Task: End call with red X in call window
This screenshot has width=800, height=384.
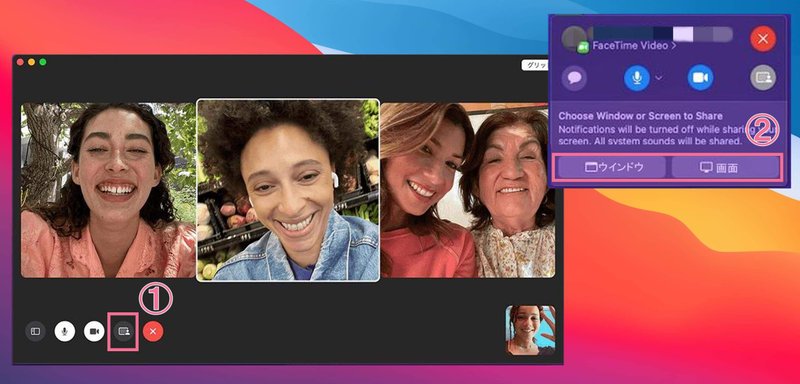Action: tap(153, 331)
